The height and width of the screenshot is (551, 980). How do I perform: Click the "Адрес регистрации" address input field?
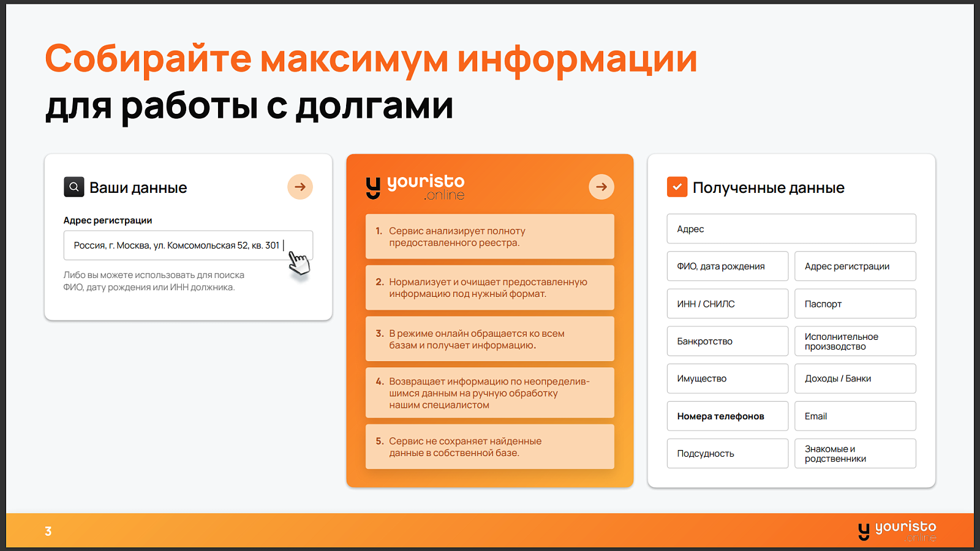(188, 246)
